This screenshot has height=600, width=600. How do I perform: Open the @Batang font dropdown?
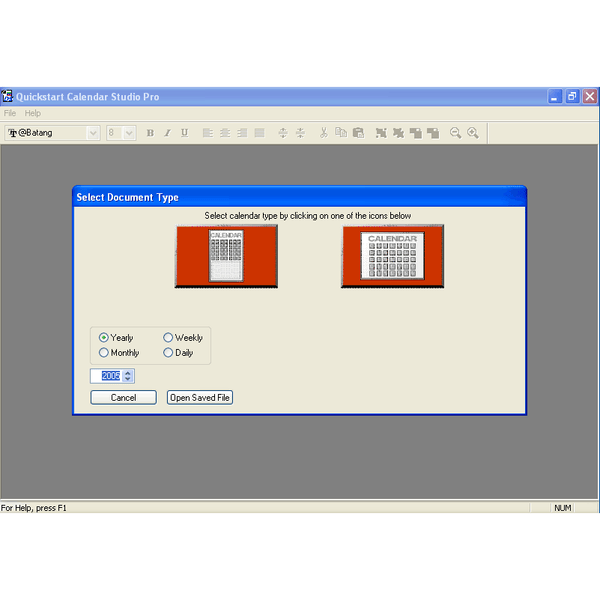pyautogui.click(x=93, y=133)
